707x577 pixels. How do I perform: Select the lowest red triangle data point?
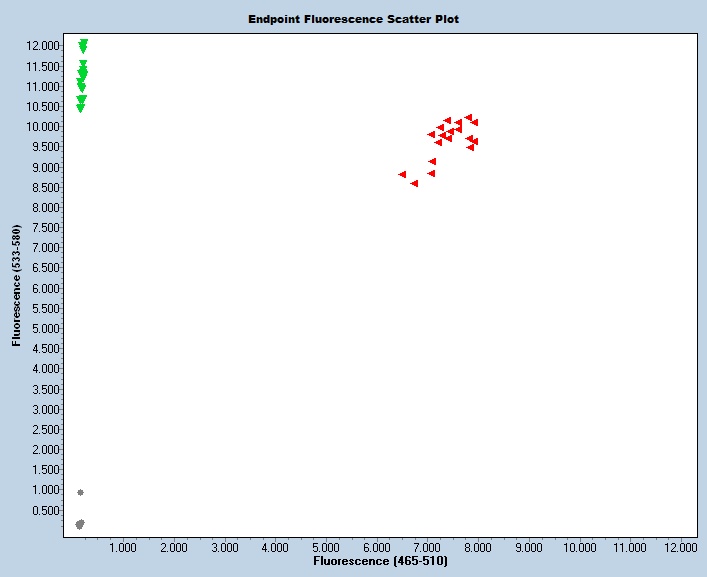point(414,183)
